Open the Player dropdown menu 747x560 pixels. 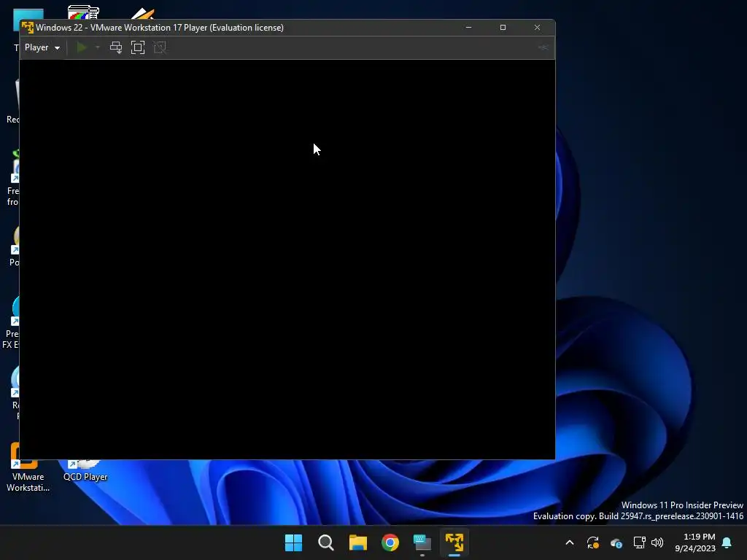pyautogui.click(x=42, y=47)
